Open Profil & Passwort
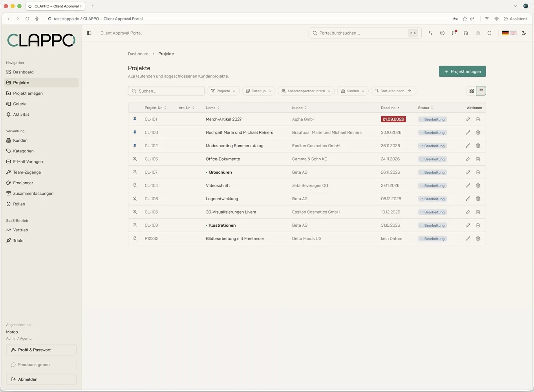Screen dimensions: 534x392 (41, 350)
